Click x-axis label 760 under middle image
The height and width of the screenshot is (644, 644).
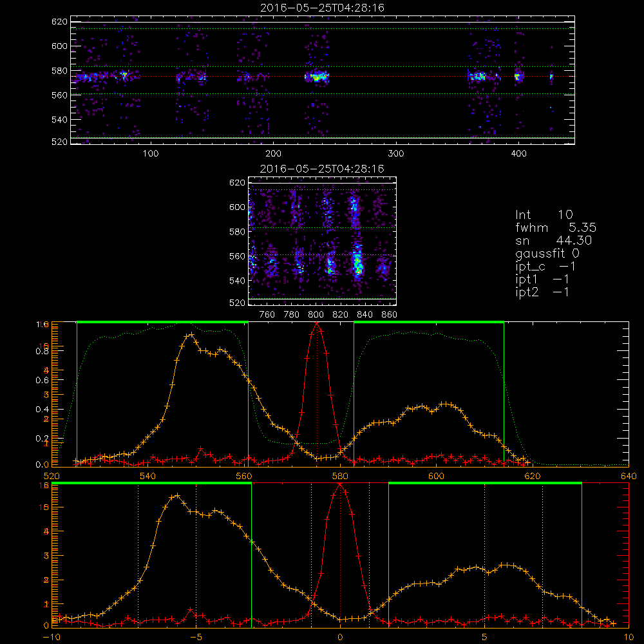(x=267, y=314)
